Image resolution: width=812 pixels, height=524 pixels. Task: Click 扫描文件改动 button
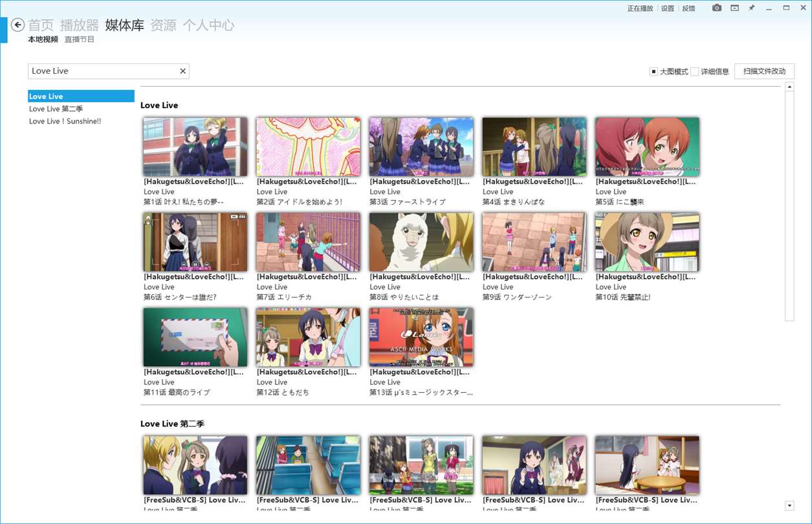click(764, 71)
